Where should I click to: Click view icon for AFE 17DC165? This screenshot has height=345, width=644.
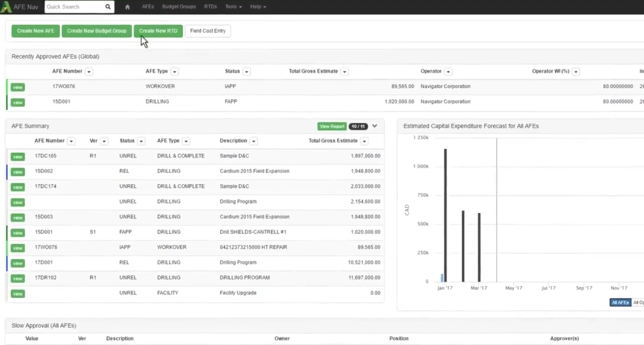[17, 157]
